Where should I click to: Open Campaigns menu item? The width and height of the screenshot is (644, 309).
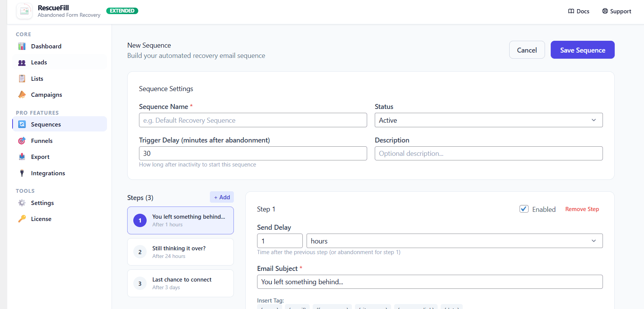point(60,94)
